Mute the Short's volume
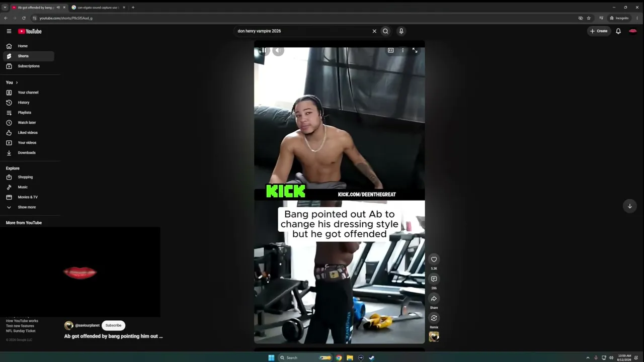 (x=278, y=50)
